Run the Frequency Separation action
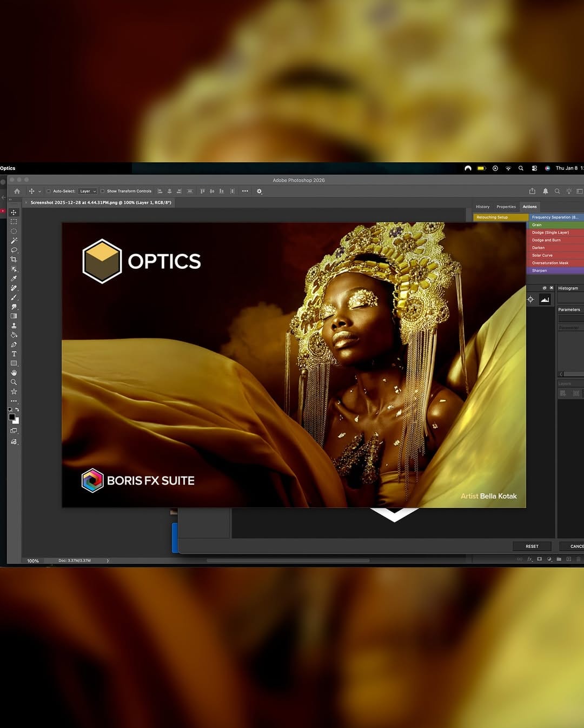 pos(557,217)
